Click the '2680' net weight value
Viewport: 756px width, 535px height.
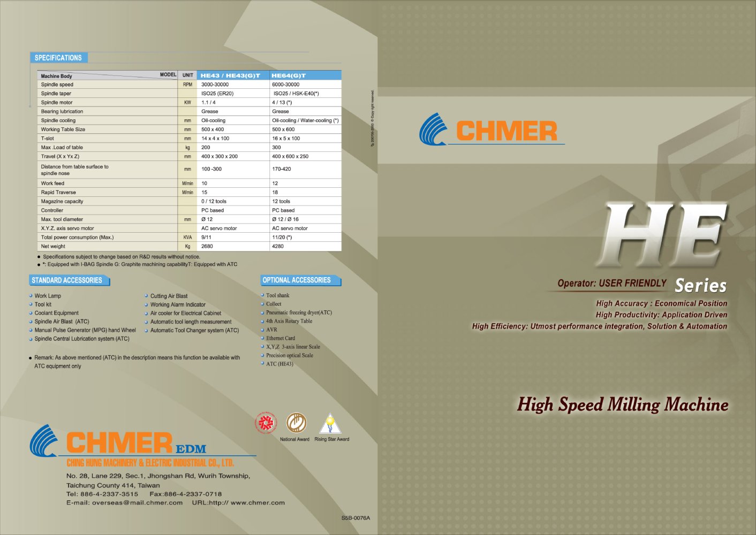[x=207, y=247]
